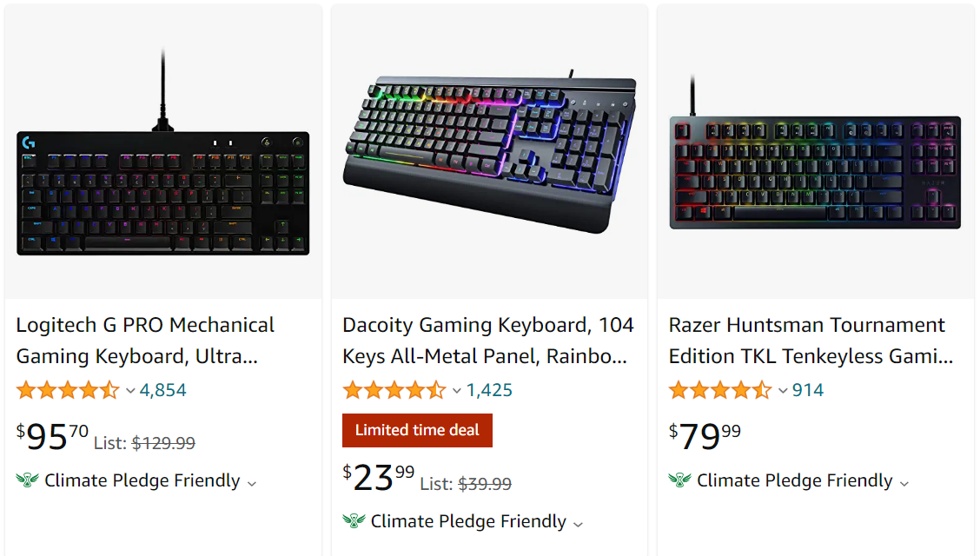View the 914 reviews for Razer Huntsman
Image resolution: width=980 pixels, height=556 pixels.
tap(808, 390)
